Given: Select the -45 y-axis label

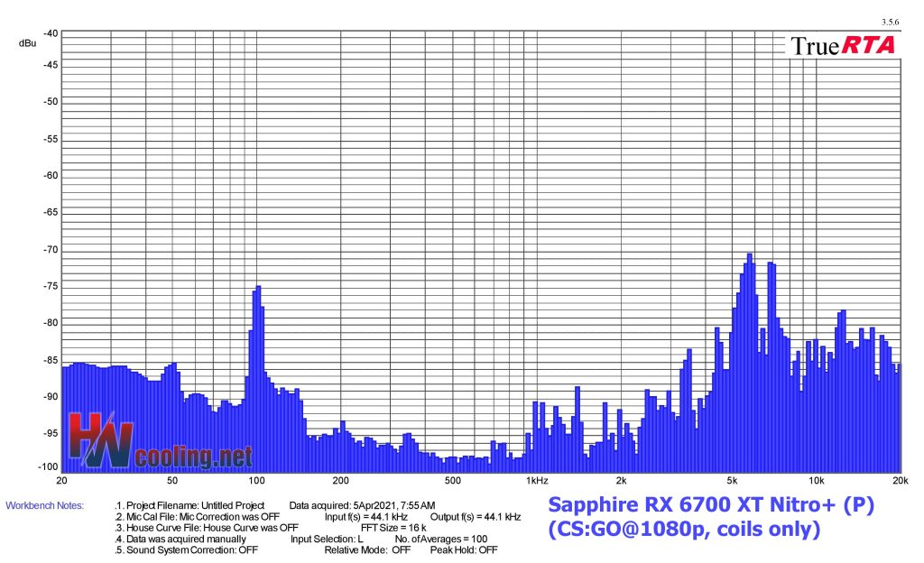Looking at the screenshot, I should point(51,65).
